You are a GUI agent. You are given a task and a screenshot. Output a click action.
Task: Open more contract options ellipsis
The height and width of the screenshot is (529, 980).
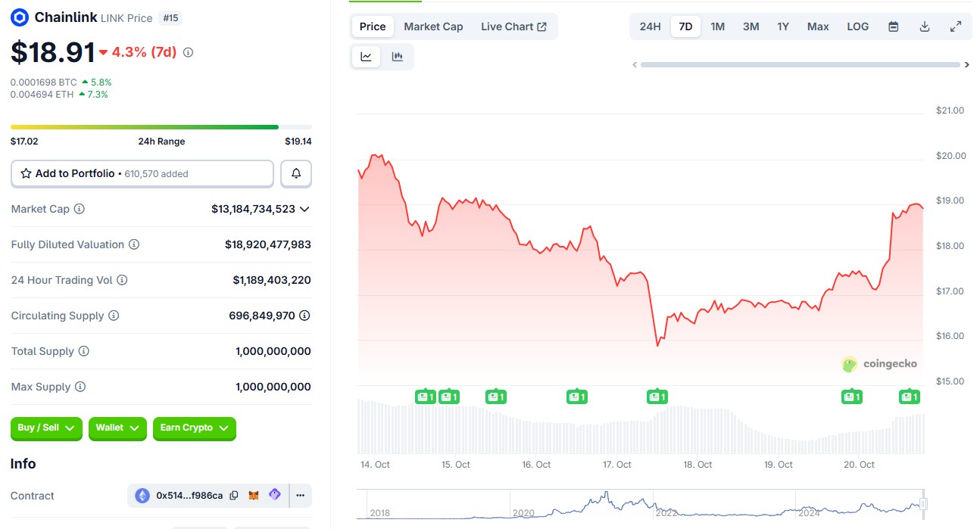(301, 496)
